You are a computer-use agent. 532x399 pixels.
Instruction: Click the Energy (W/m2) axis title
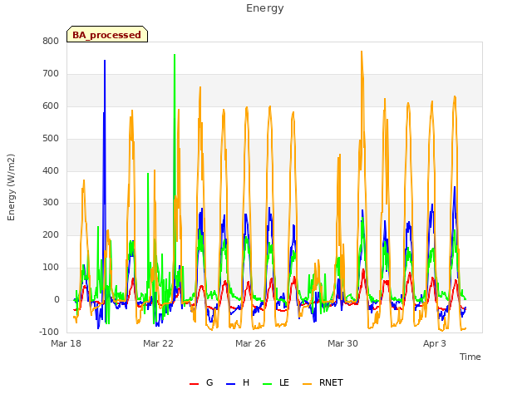point(11,187)
